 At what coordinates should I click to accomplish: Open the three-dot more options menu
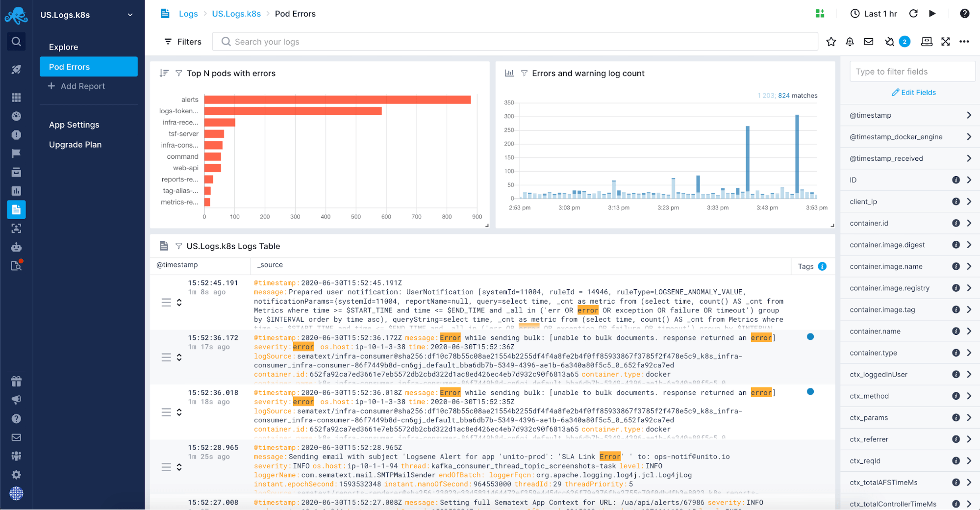coord(964,42)
